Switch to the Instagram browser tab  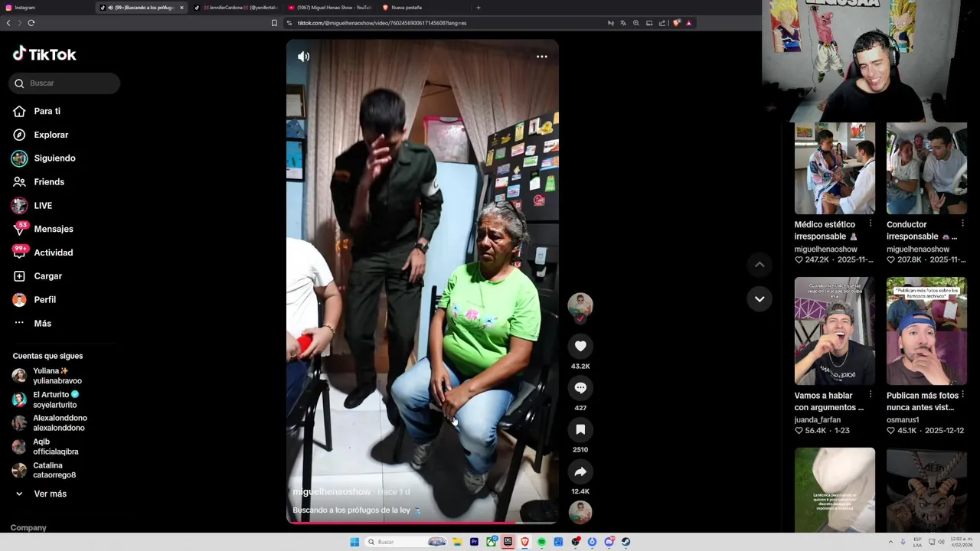pyautogui.click(x=46, y=8)
